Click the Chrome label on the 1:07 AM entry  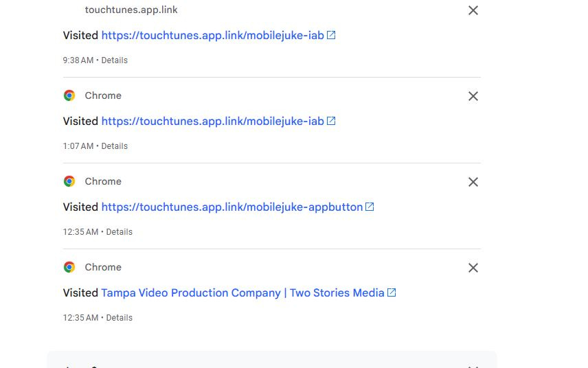[103, 95]
